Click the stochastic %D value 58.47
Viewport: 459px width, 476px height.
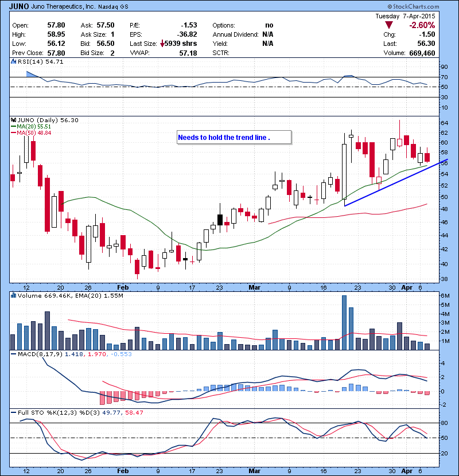tap(134, 412)
